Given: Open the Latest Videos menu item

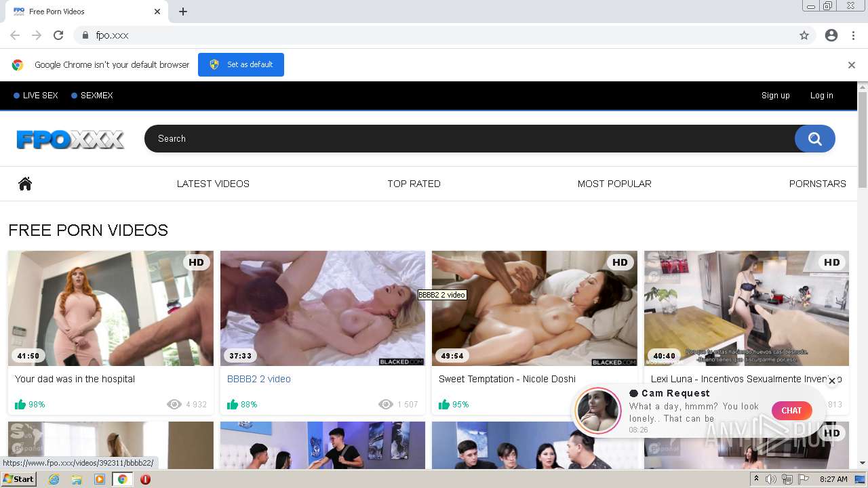Looking at the screenshot, I should pos(213,184).
